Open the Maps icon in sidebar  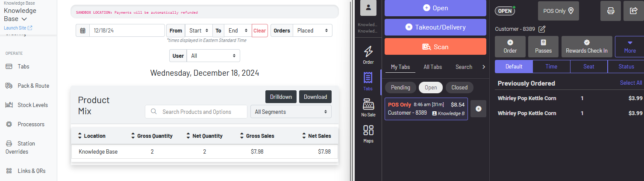[x=368, y=134]
